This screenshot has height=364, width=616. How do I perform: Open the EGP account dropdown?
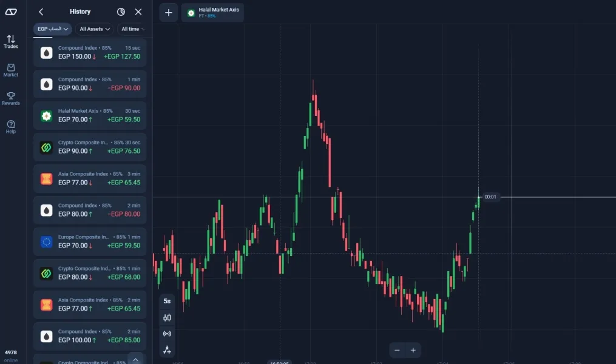pyautogui.click(x=52, y=29)
